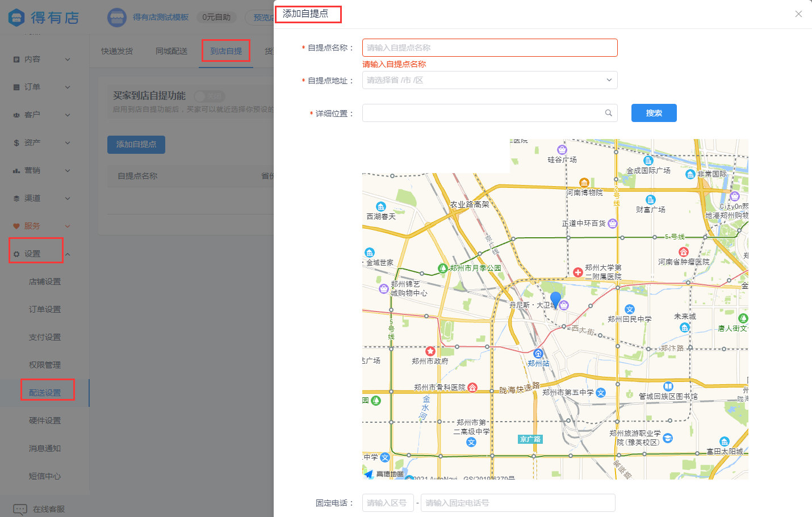812x517 pixels.
Task: Expand the 营销 menu chevron
Action: pyautogui.click(x=68, y=170)
